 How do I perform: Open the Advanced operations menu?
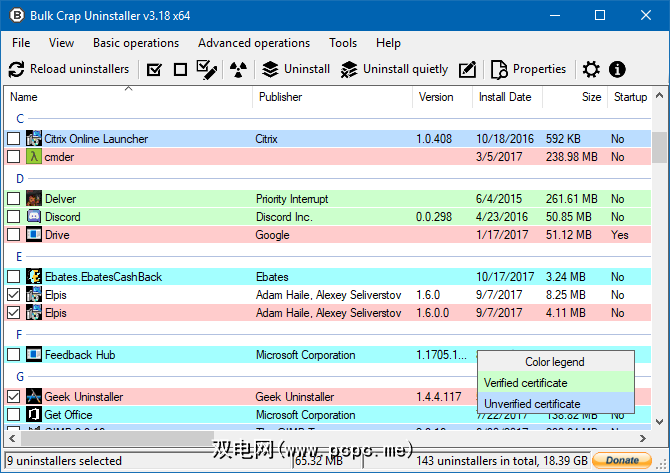253,43
